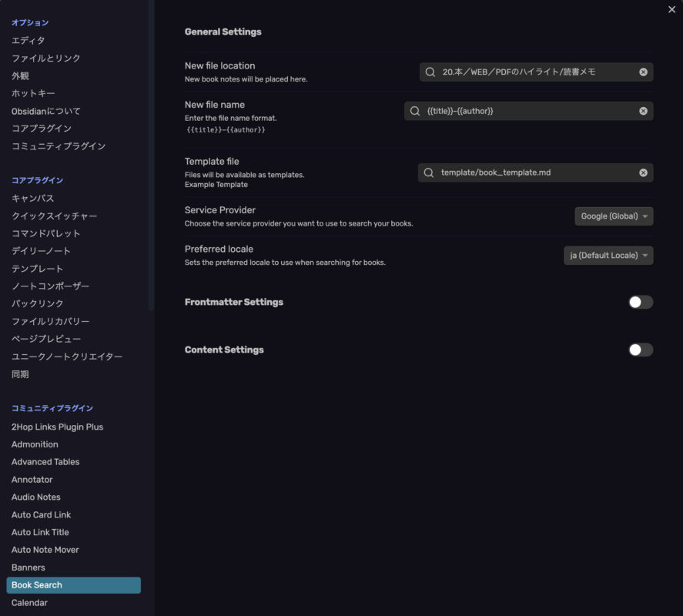Click the search icon in Template file field

tap(429, 172)
